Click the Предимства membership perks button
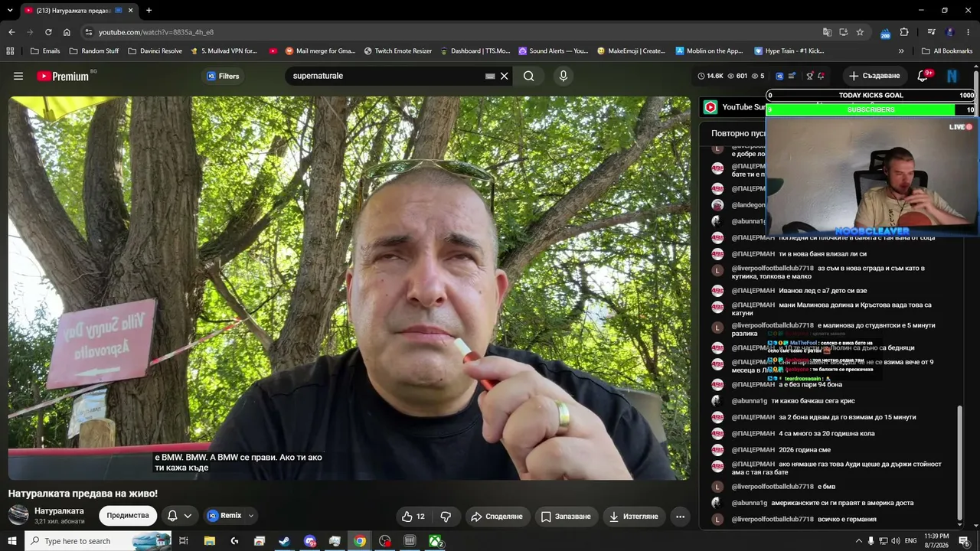Image resolution: width=980 pixels, height=551 pixels. 128,516
